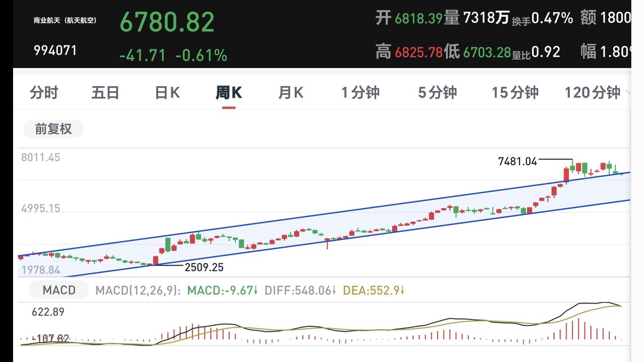Open the MACD indicator selector
This screenshot has height=362, width=644.
pyautogui.click(x=58, y=290)
